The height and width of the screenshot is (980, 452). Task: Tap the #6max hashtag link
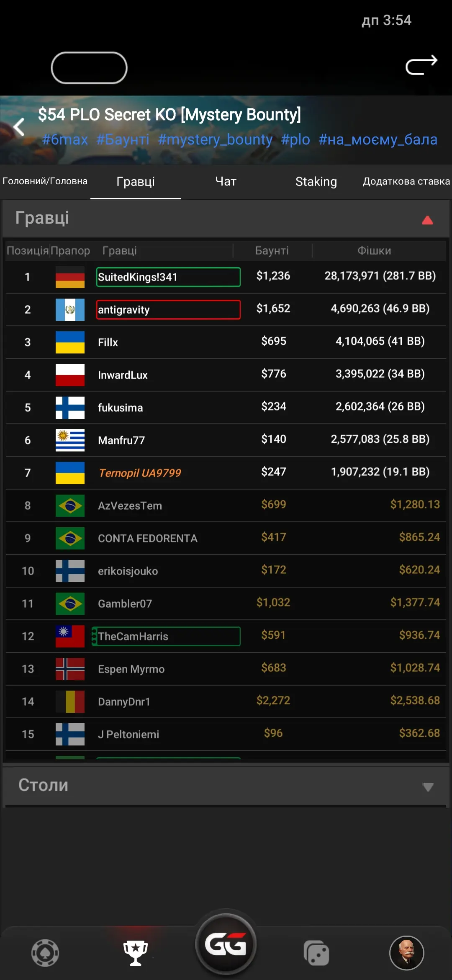[x=65, y=139]
